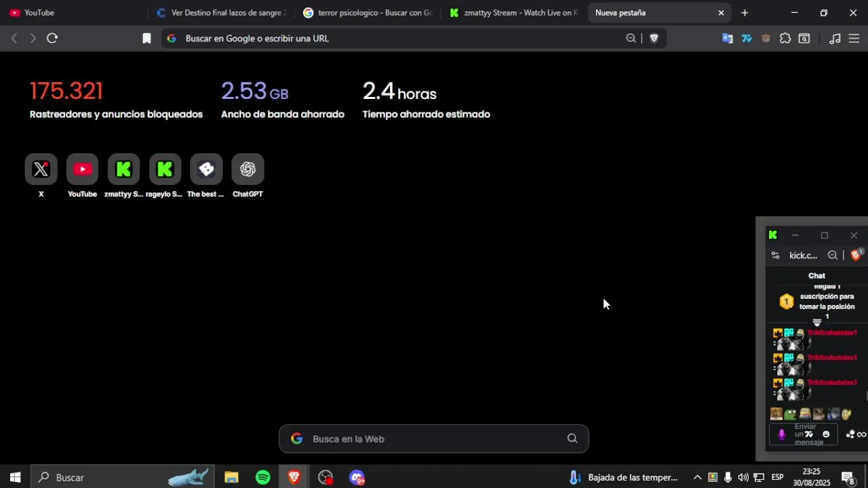Open the brown acorn extension icon

[766, 39]
